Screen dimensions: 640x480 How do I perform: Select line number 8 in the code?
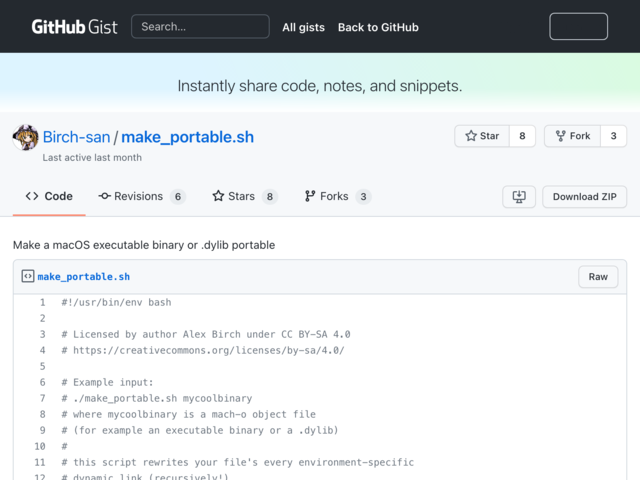coord(42,414)
